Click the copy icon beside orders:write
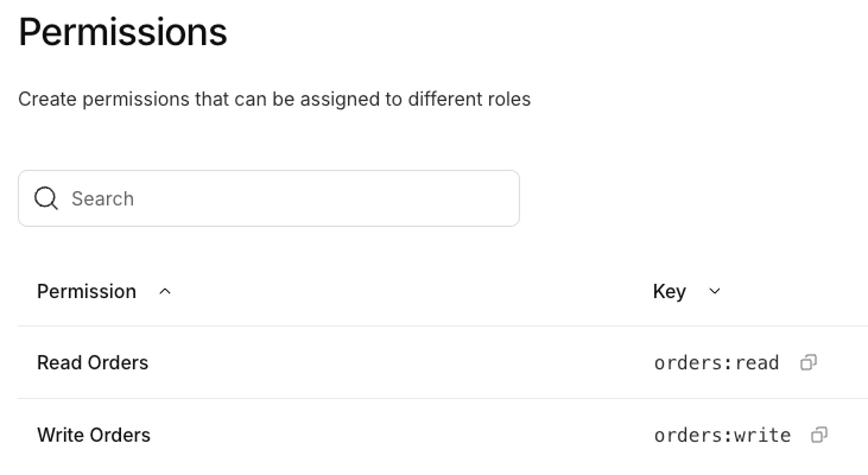868x475 pixels. [x=819, y=434]
